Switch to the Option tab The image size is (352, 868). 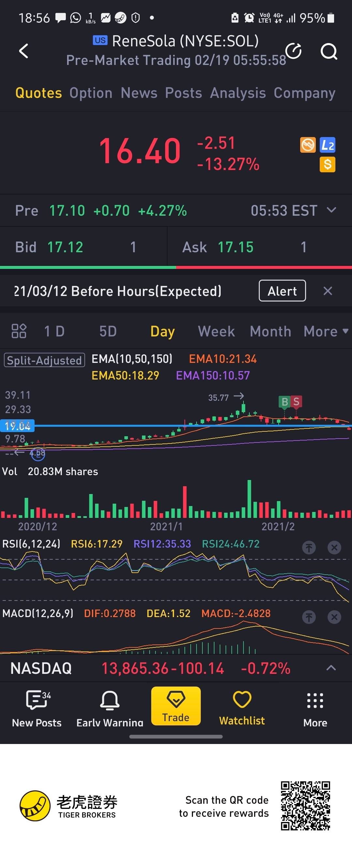[91, 93]
